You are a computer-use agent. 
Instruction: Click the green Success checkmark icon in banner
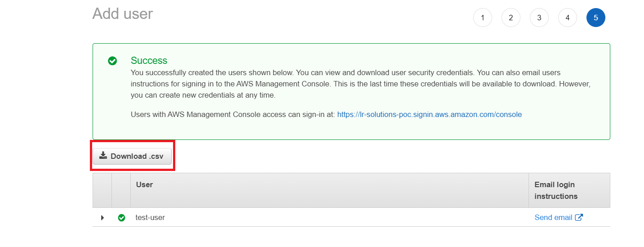112,61
